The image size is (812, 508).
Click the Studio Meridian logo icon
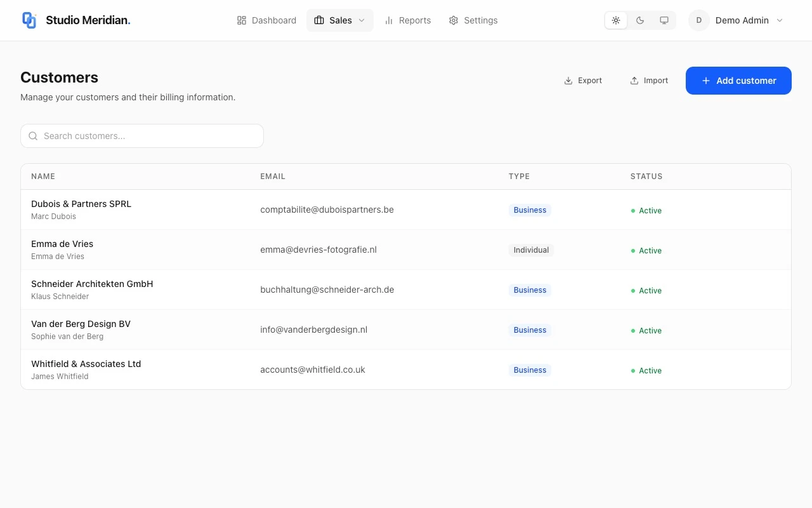29,20
